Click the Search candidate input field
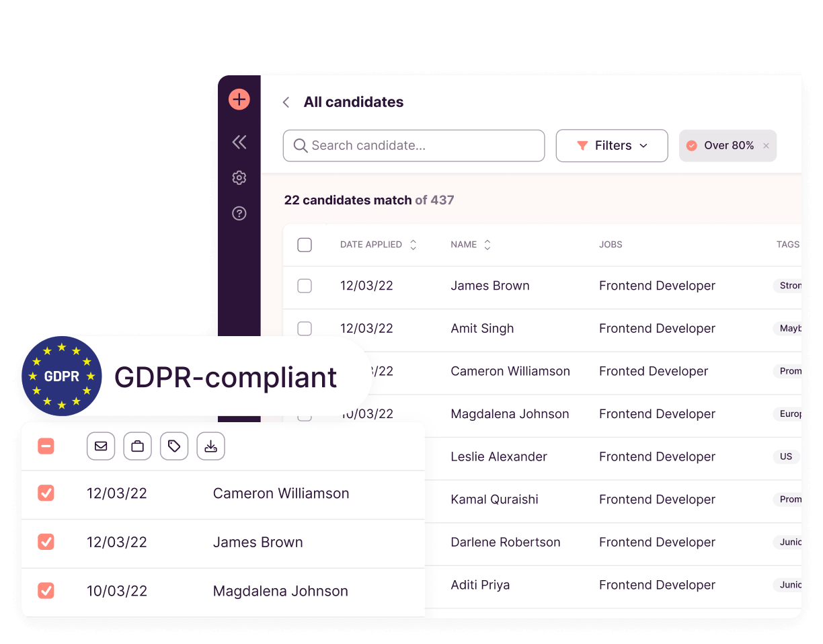 (x=414, y=146)
